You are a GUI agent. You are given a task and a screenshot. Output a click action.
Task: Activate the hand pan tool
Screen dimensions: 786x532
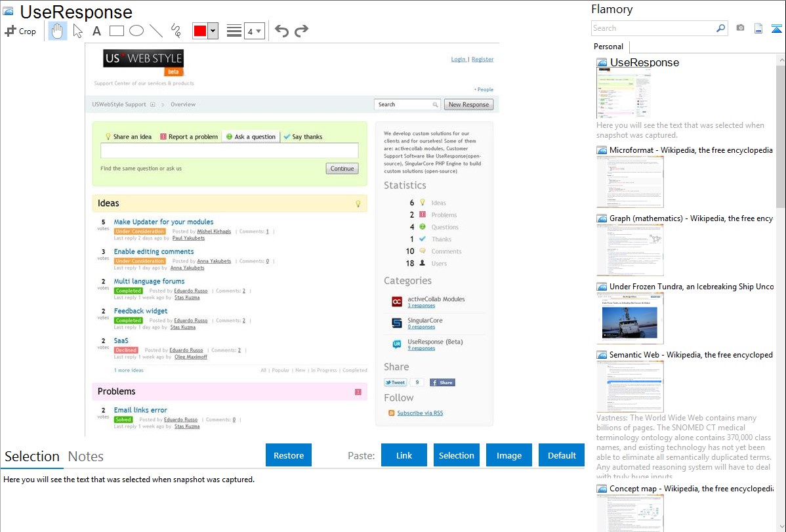coord(58,31)
